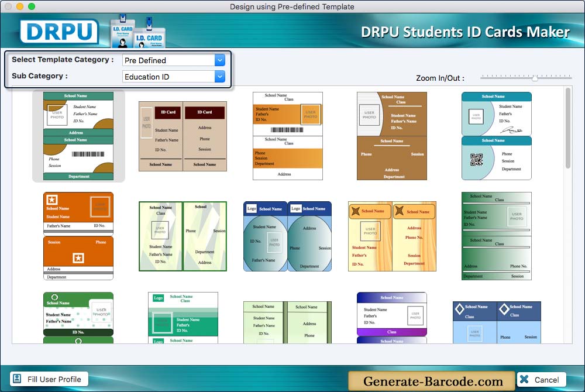Select the blue diamond-logo template
The width and height of the screenshot is (585, 392).
click(x=497, y=322)
